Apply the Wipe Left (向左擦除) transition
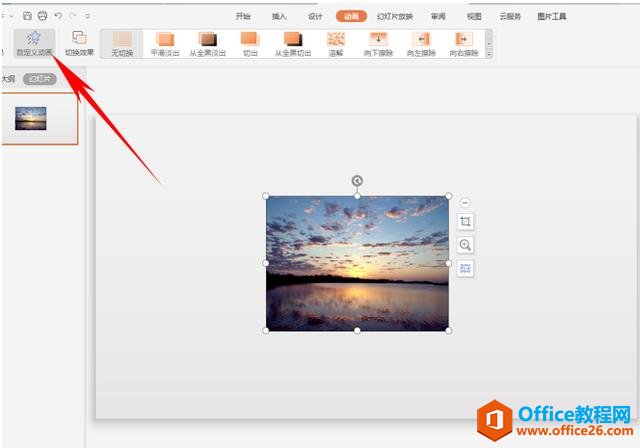 (x=421, y=44)
